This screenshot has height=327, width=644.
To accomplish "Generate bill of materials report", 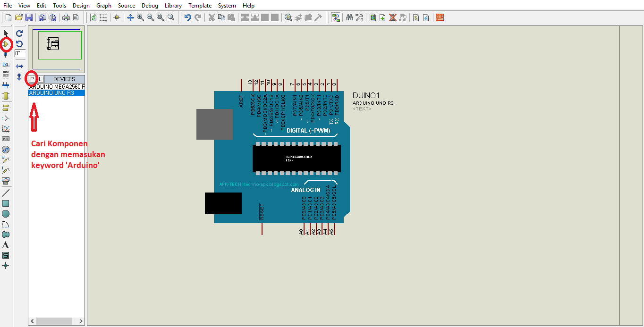I will [x=416, y=17].
